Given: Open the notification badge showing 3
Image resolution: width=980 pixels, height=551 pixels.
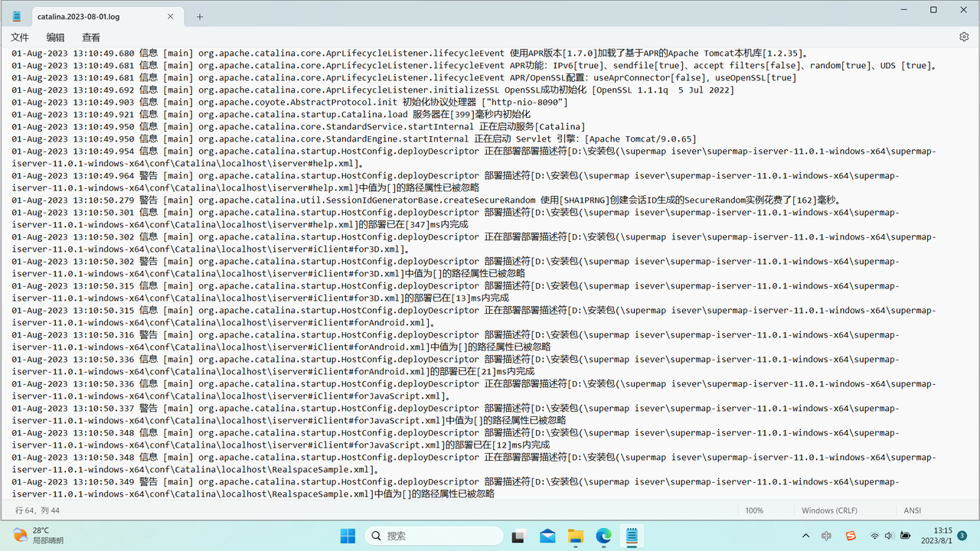Looking at the screenshot, I should click(x=962, y=536).
